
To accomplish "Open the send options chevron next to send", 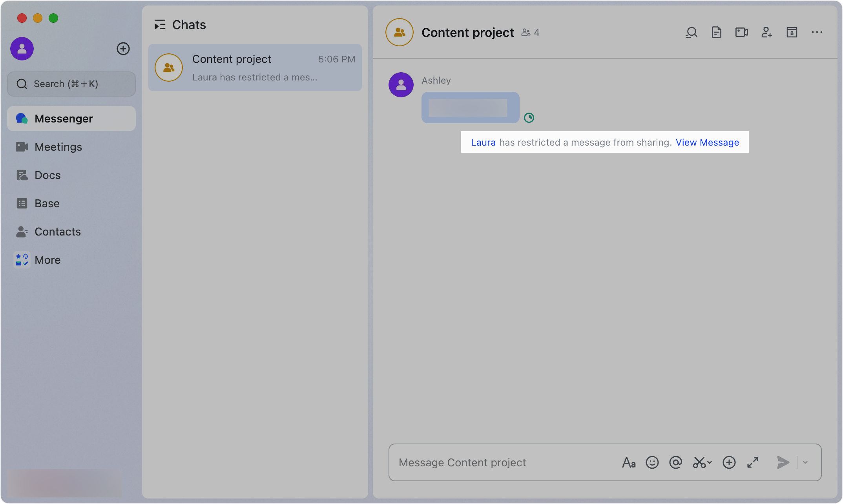I will (805, 462).
